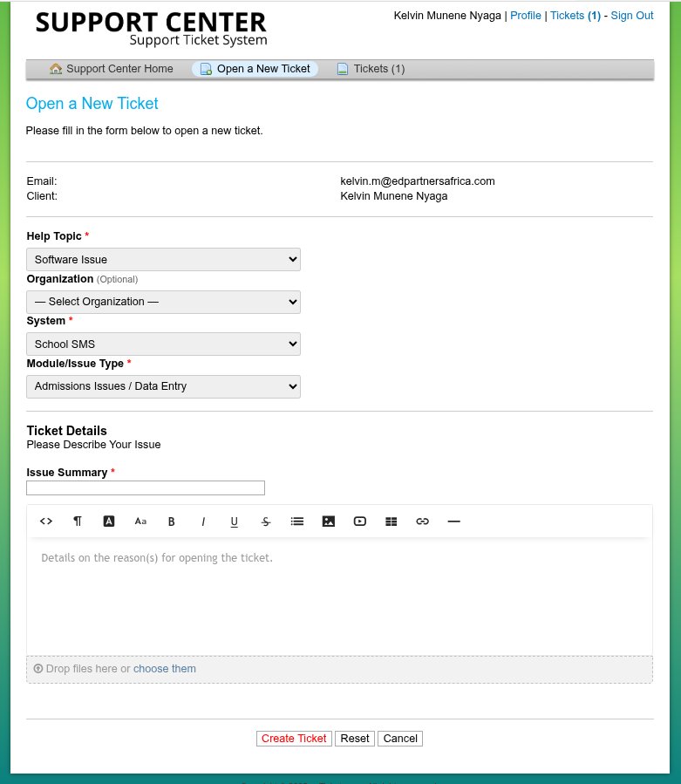Open the Module/Issue Type dropdown
This screenshot has height=784, width=681.
[164, 386]
